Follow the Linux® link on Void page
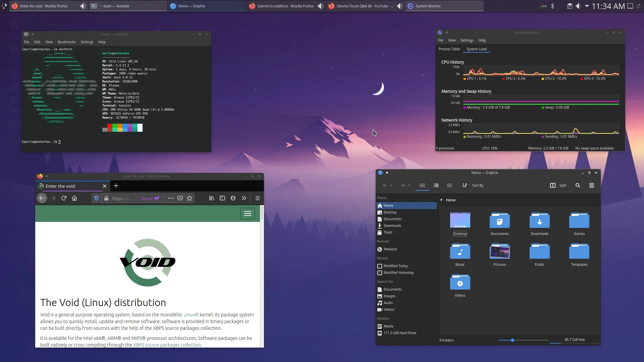644x362 pixels. pos(191,315)
